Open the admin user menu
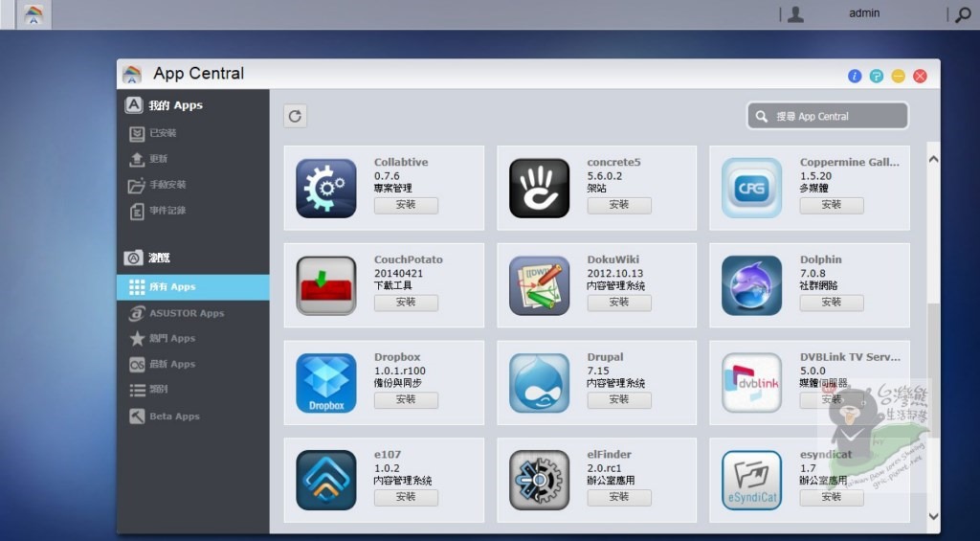Viewport: 980px width, 541px height. click(x=864, y=13)
